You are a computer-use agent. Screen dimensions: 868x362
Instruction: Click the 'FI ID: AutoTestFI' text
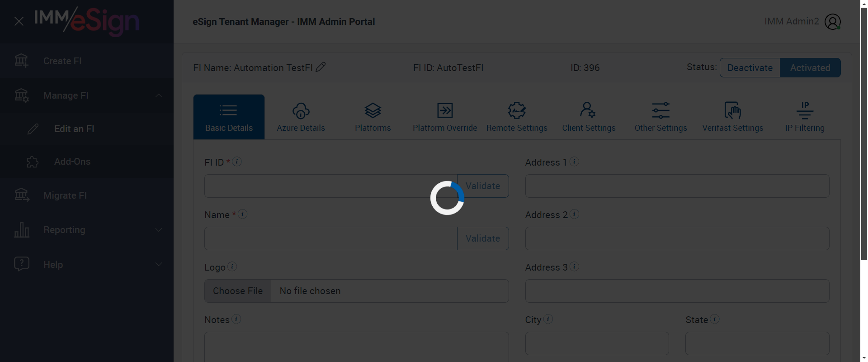click(x=448, y=68)
